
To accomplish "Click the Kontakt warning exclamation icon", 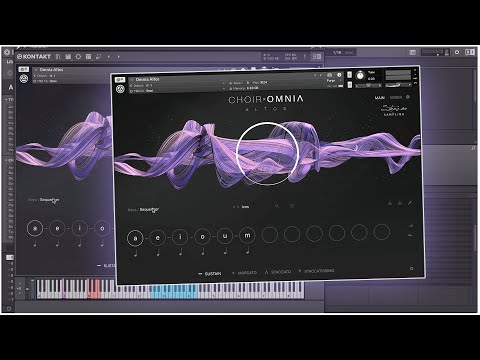I will tap(304, 57).
